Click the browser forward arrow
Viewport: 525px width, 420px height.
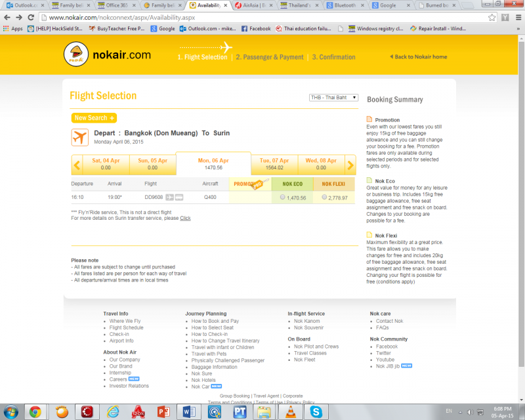[19, 18]
